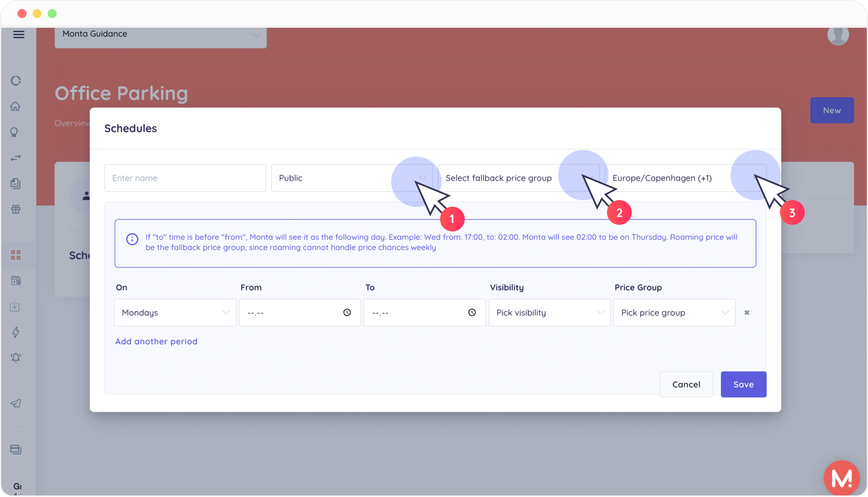Open the charging station pump icon
The image size is (868, 497).
tap(16, 280)
